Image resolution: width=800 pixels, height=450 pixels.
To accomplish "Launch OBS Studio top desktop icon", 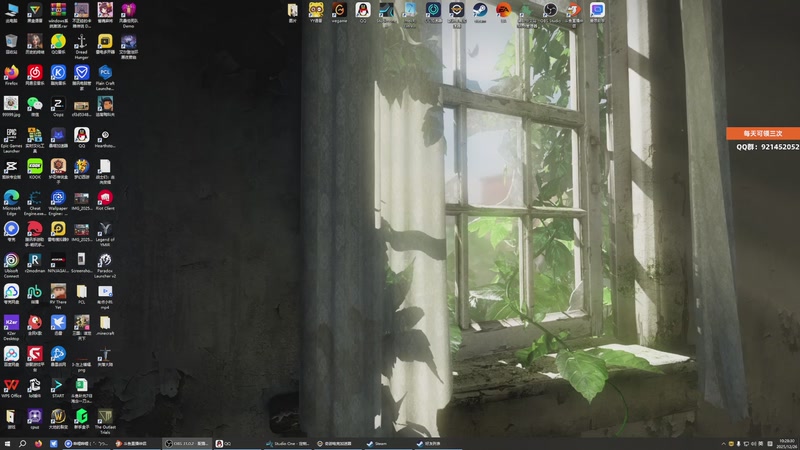I will (x=551, y=12).
